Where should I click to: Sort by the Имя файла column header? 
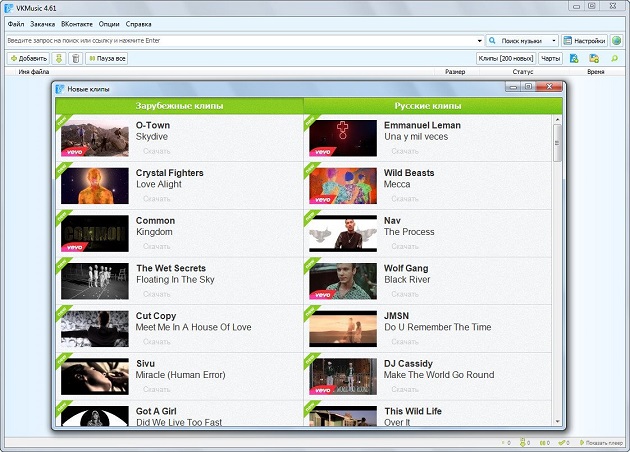(x=34, y=72)
